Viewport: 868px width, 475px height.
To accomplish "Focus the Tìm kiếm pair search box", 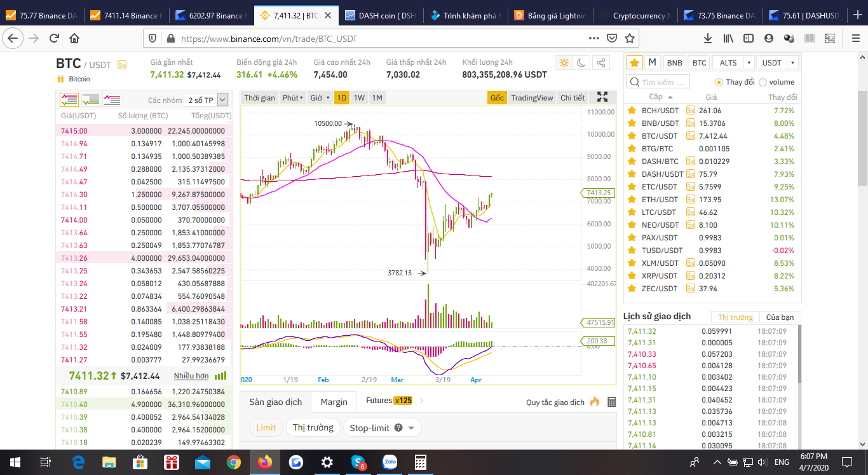I will (x=658, y=82).
